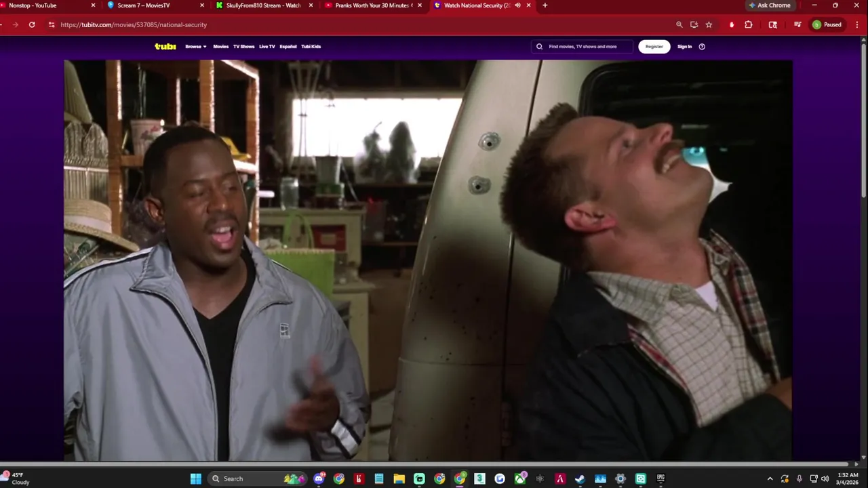Screen dimensions: 868x488
Task: Click the search magnifier icon in Tubi
Action: coord(540,47)
